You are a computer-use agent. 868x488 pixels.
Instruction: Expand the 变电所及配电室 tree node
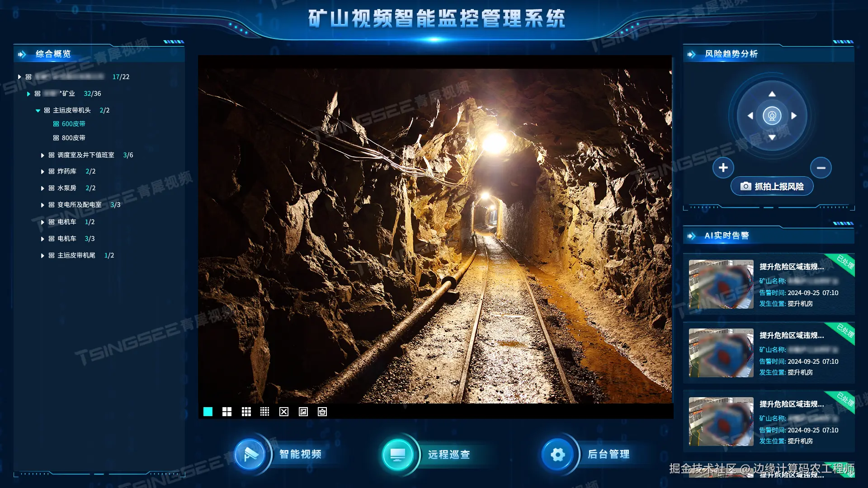point(42,205)
